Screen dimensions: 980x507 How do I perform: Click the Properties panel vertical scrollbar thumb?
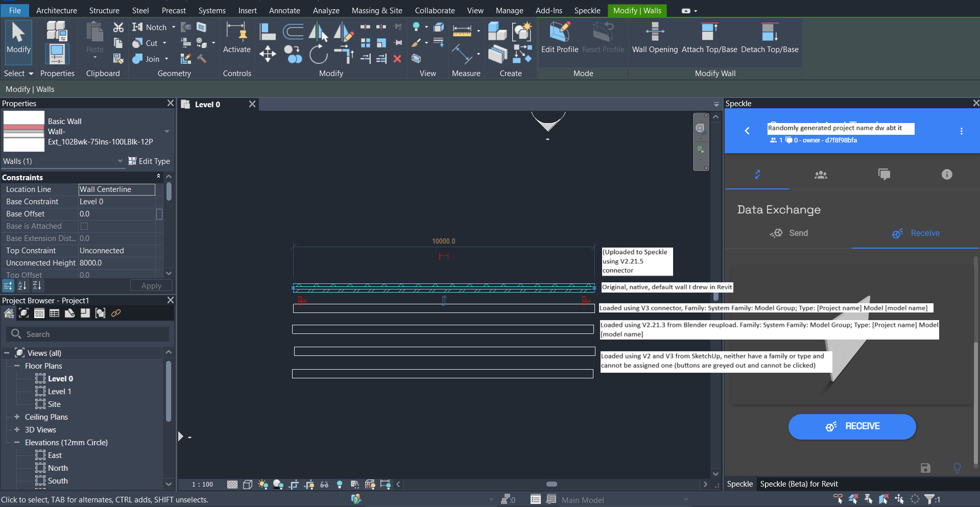coord(169,192)
